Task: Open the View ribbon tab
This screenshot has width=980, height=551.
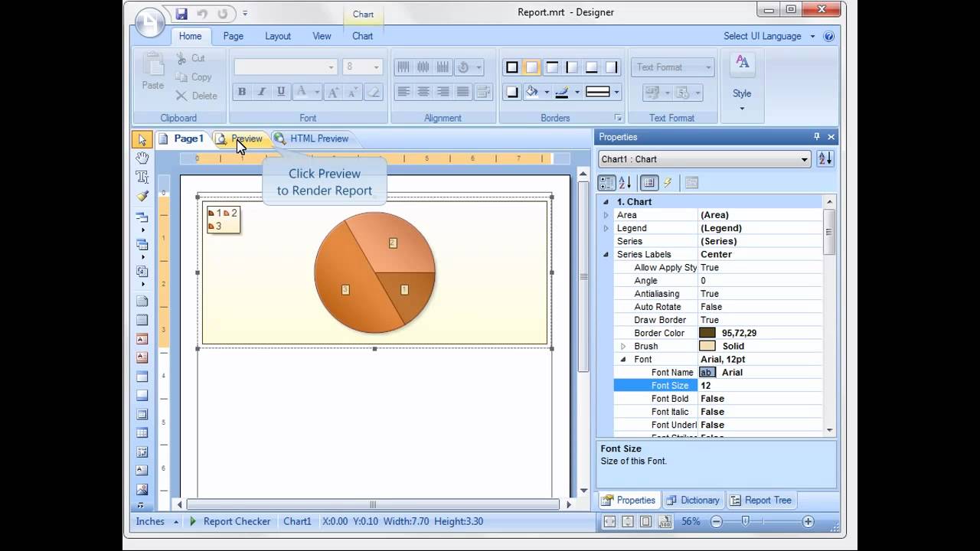Action: [322, 36]
